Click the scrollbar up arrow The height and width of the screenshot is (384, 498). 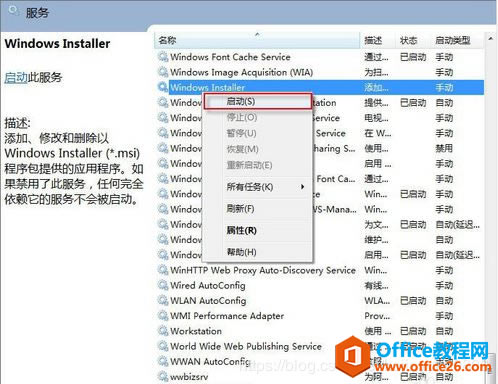click(490, 39)
